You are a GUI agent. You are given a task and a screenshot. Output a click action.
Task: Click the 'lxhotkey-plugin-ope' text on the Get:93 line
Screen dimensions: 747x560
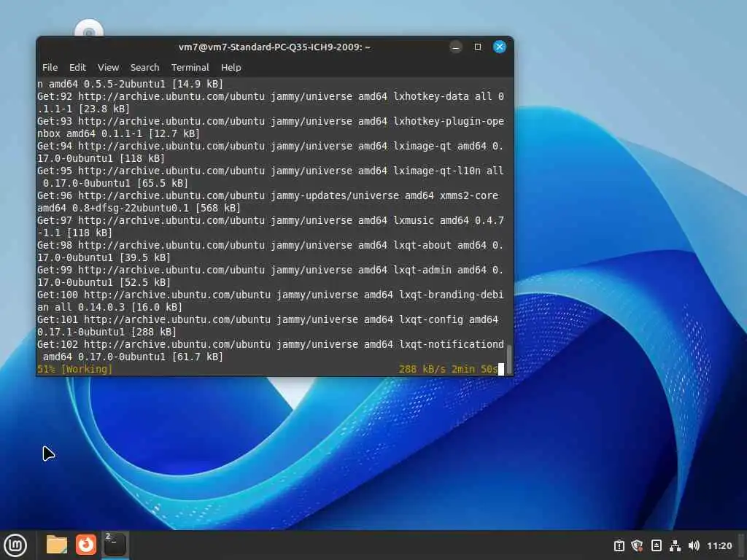pyautogui.click(x=449, y=121)
